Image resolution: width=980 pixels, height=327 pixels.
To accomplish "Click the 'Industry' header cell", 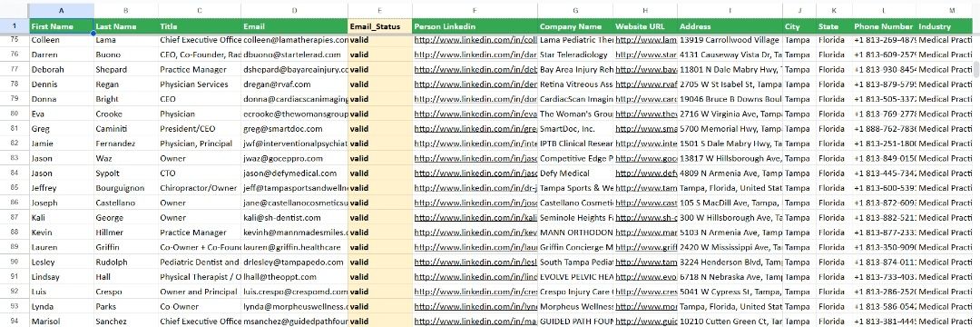I will tap(945, 26).
